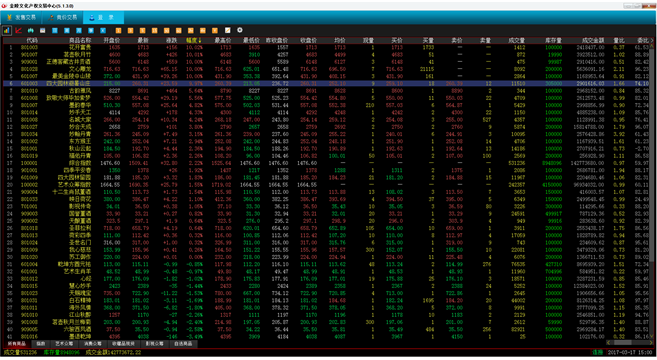
Task: Select the 所有商品 bottom tab
Action: tap(16, 344)
